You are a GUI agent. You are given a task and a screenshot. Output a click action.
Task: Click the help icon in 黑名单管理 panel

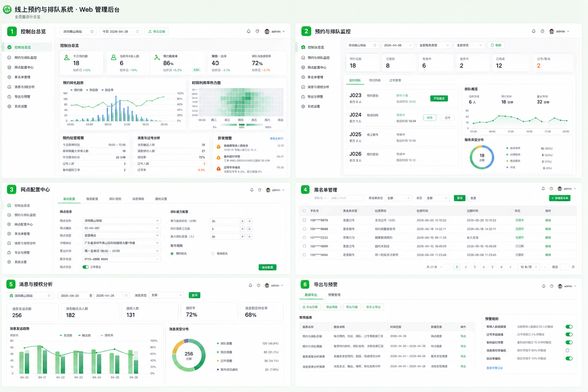tap(551, 189)
